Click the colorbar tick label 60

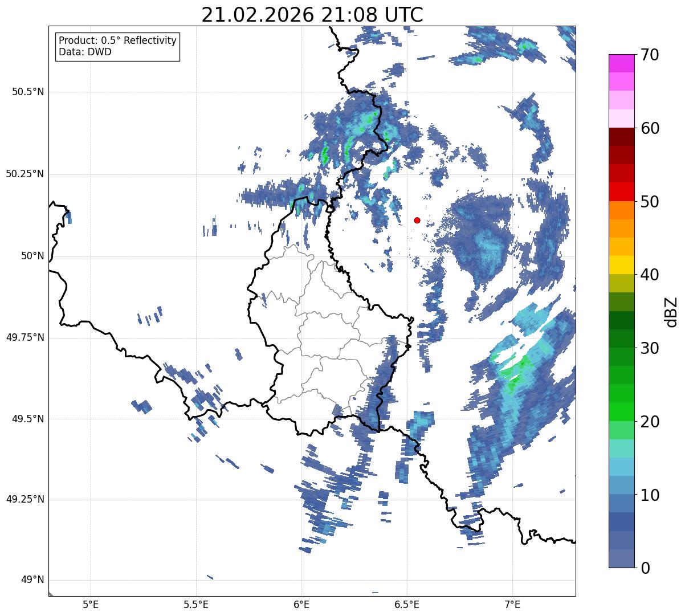[650, 128]
